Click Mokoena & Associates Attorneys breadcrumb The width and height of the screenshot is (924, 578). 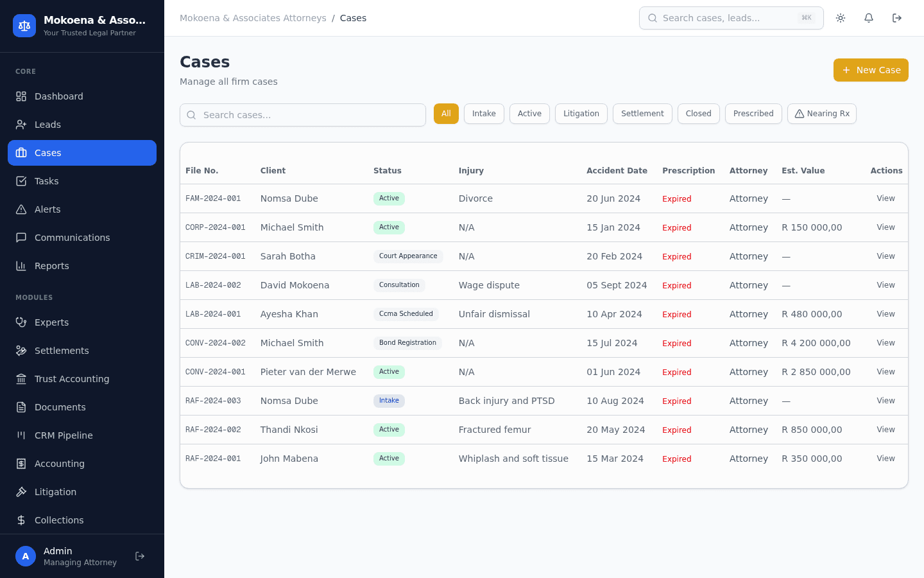253,18
